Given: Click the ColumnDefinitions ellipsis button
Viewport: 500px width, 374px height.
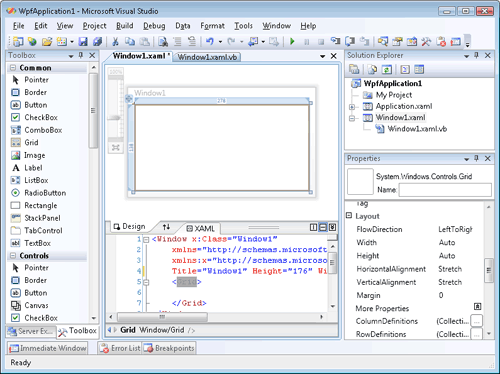Looking at the screenshot, I should [x=477, y=321].
